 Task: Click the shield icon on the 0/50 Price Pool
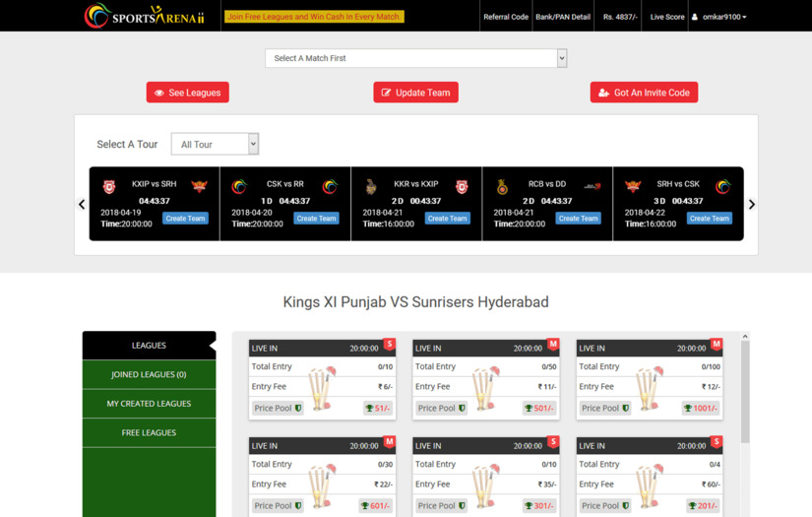tap(462, 409)
